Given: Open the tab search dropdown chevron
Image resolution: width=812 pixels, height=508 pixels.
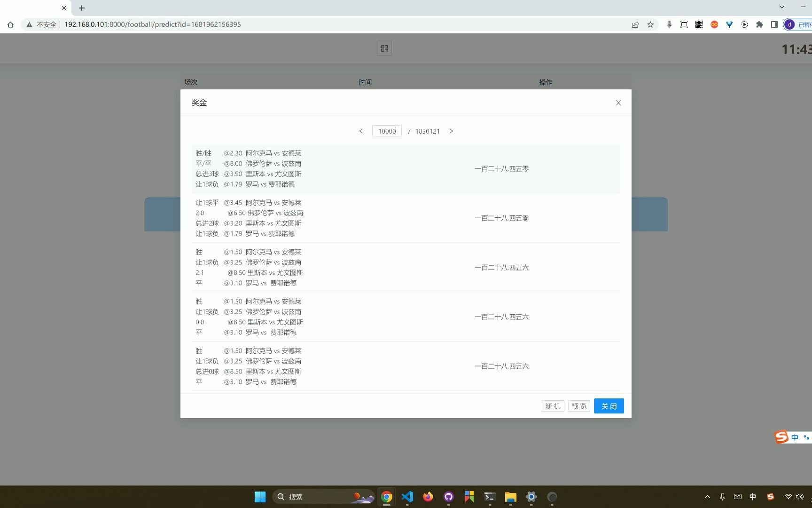Looking at the screenshot, I should pos(782,7).
